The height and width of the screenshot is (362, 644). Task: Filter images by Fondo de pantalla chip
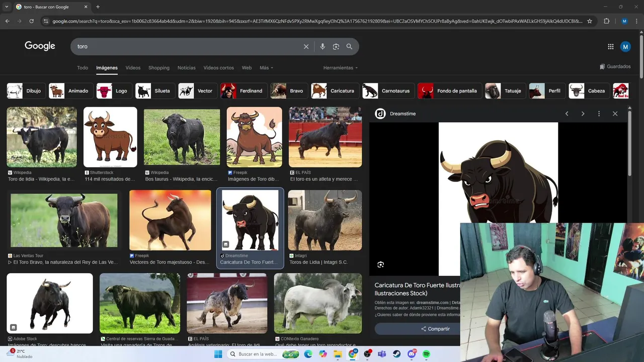tap(449, 91)
